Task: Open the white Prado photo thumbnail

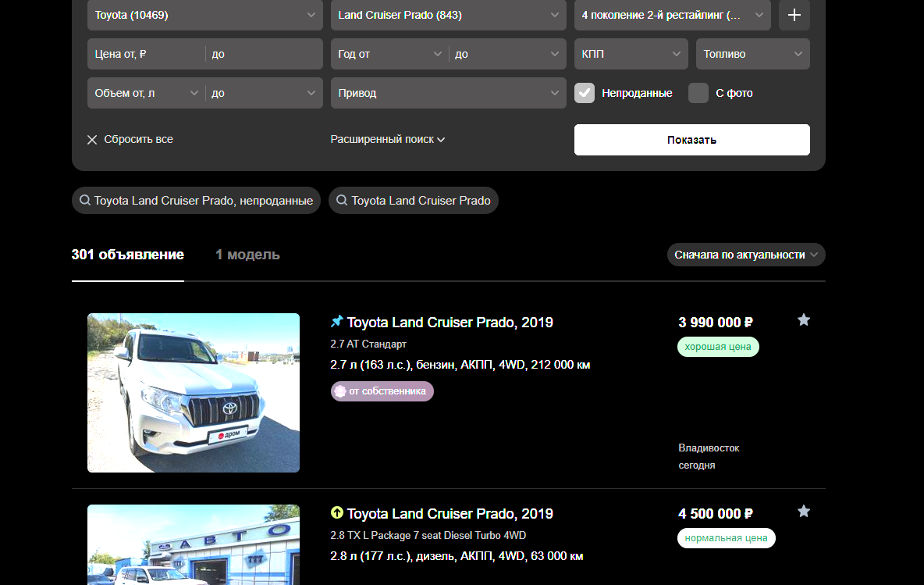Action: click(194, 393)
